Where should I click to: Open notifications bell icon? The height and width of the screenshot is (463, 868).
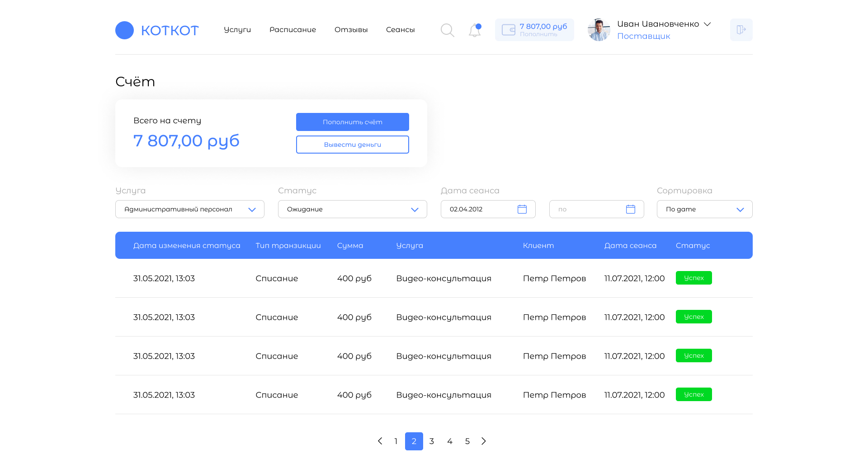point(474,30)
